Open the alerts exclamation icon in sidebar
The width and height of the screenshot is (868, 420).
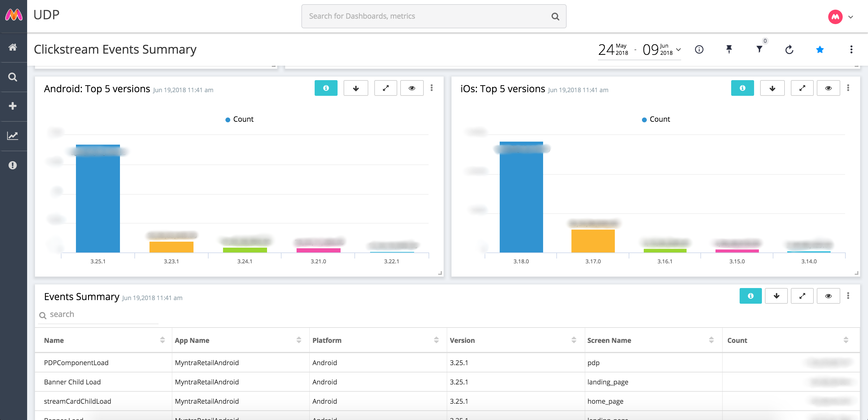coord(13,165)
